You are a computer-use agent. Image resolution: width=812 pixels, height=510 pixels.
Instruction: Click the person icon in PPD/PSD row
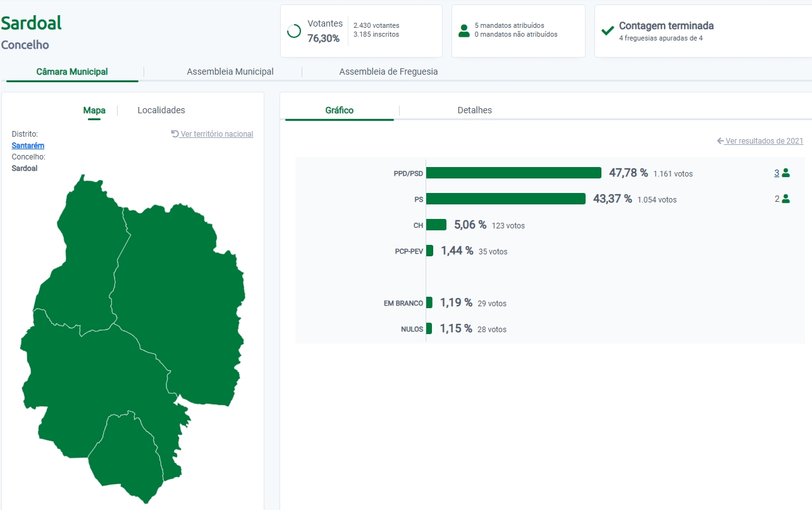[x=786, y=173]
